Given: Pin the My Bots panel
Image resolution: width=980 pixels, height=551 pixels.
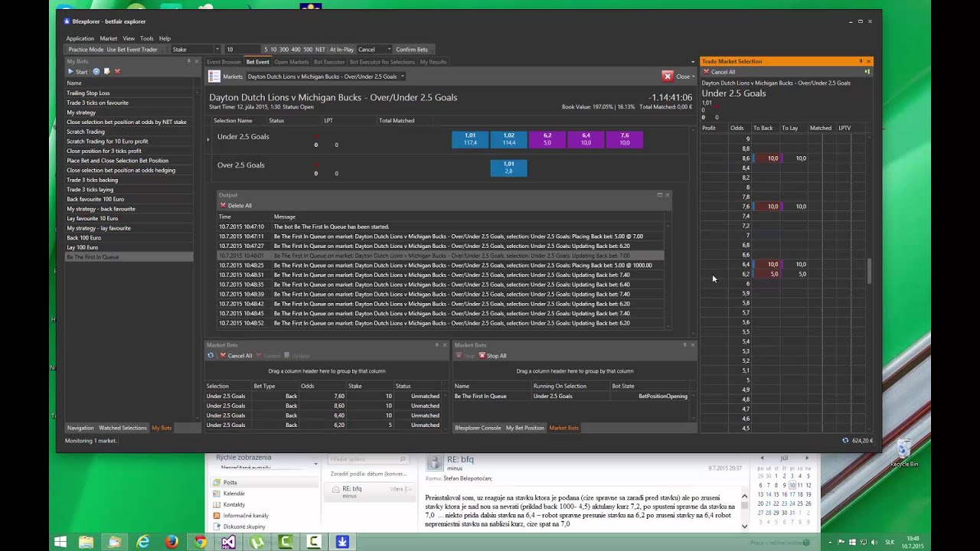Looking at the screenshot, I should pos(188,61).
